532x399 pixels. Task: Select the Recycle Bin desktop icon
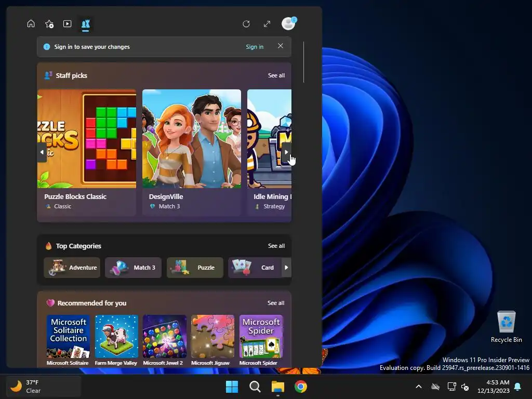coord(506,327)
